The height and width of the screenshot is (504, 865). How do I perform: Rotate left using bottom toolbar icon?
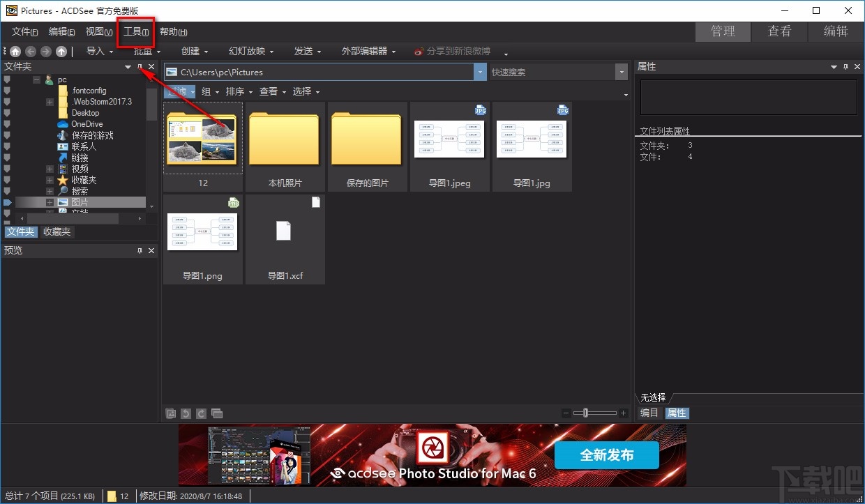[186, 413]
